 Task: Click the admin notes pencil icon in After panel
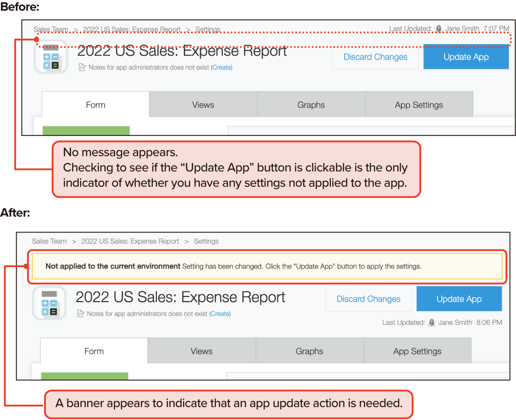(81, 313)
